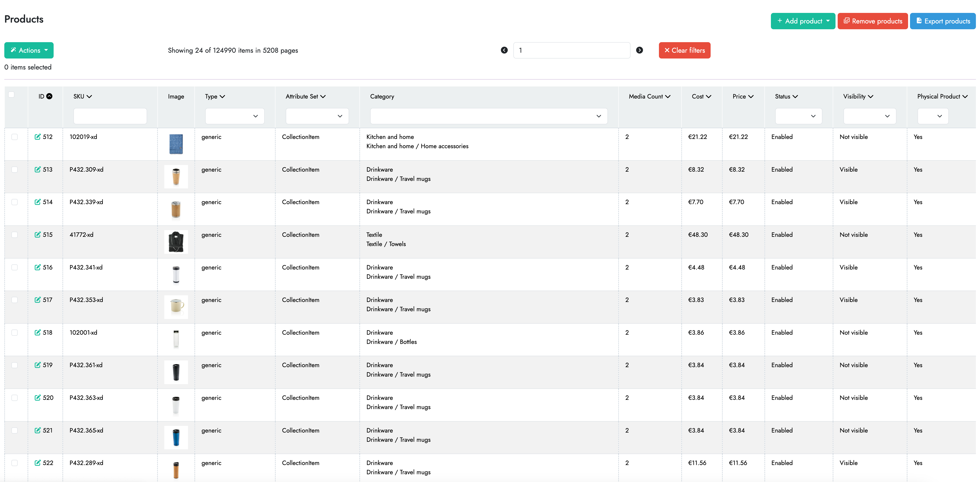The width and height of the screenshot is (980, 482).
Task: Check the select-all checkbox in the header
Action: pyautogui.click(x=11, y=94)
